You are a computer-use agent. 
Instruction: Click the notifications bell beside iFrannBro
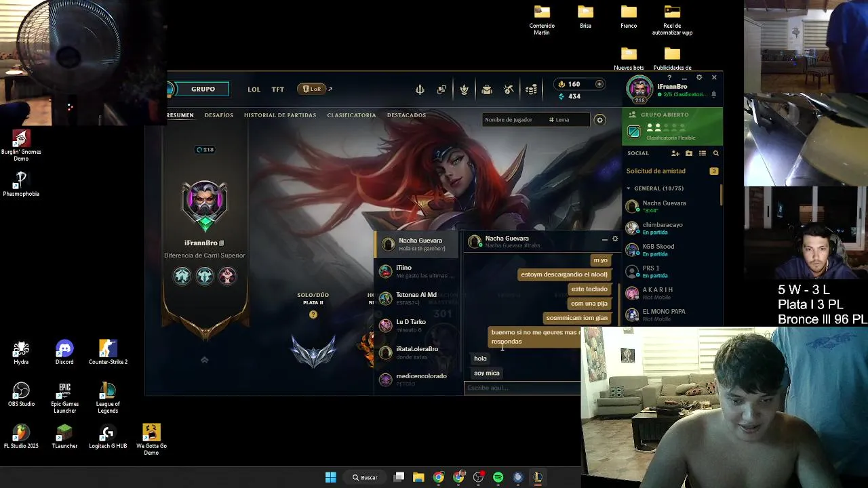pos(713,94)
